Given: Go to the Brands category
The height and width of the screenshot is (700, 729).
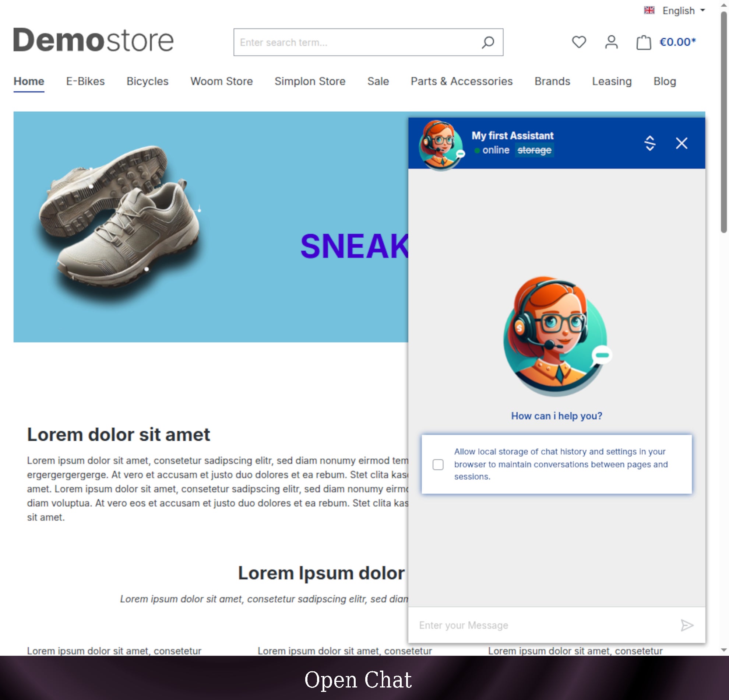Looking at the screenshot, I should [x=552, y=81].
